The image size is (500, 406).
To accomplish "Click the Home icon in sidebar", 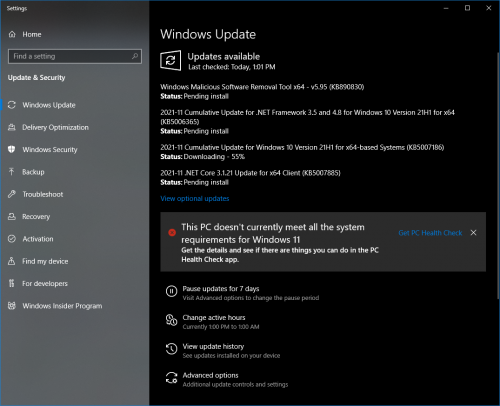I will click(12, 34).
